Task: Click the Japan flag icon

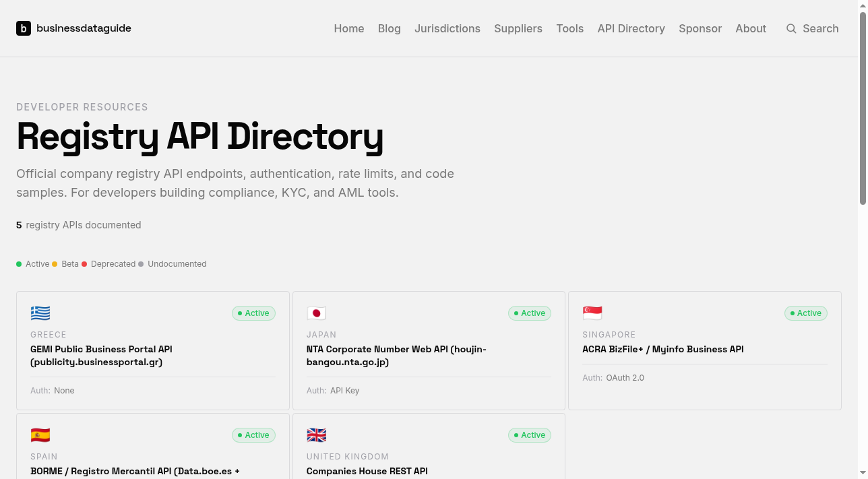Action: pos(317,313)
